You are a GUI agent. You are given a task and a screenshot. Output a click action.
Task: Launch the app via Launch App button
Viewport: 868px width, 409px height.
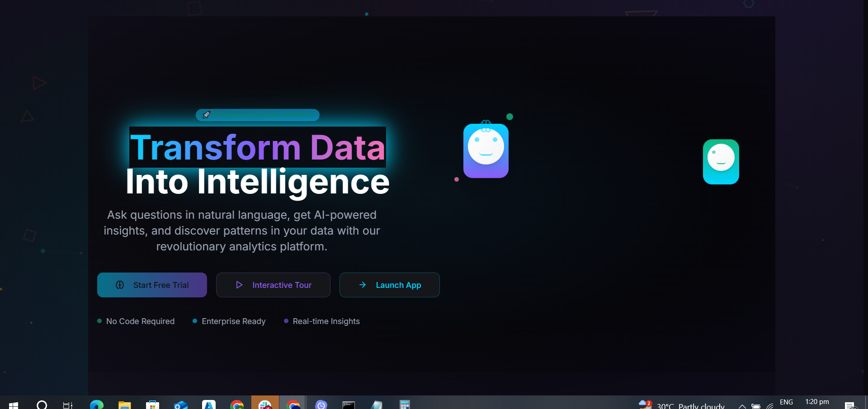[390, 285]
